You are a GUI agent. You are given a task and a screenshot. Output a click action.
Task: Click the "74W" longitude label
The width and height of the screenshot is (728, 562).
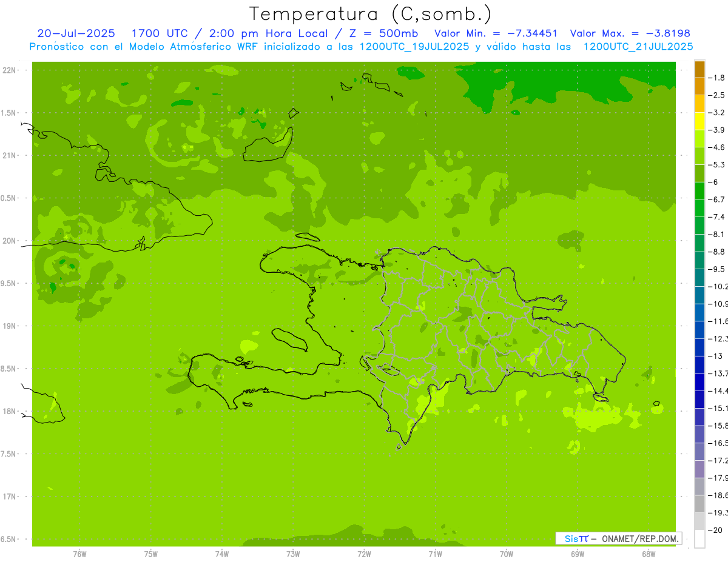click(x=221, y=554)
